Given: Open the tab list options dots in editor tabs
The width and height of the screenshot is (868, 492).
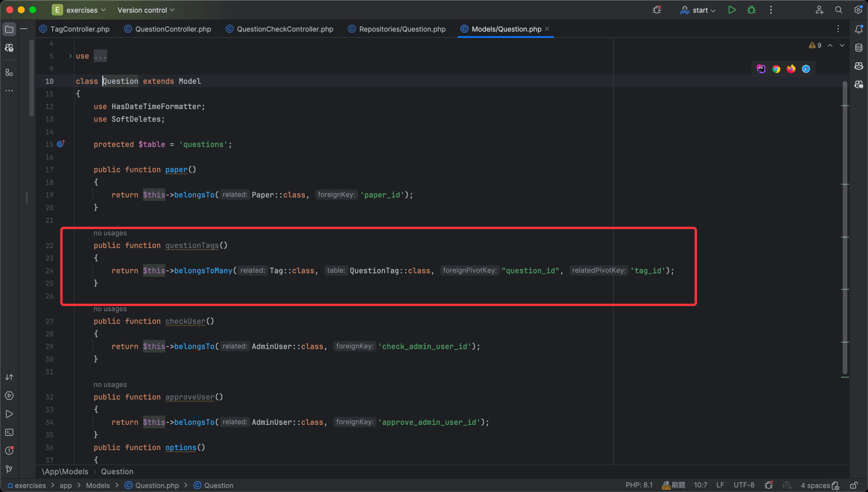Looking at the screenshot, I should pos(838,29).
